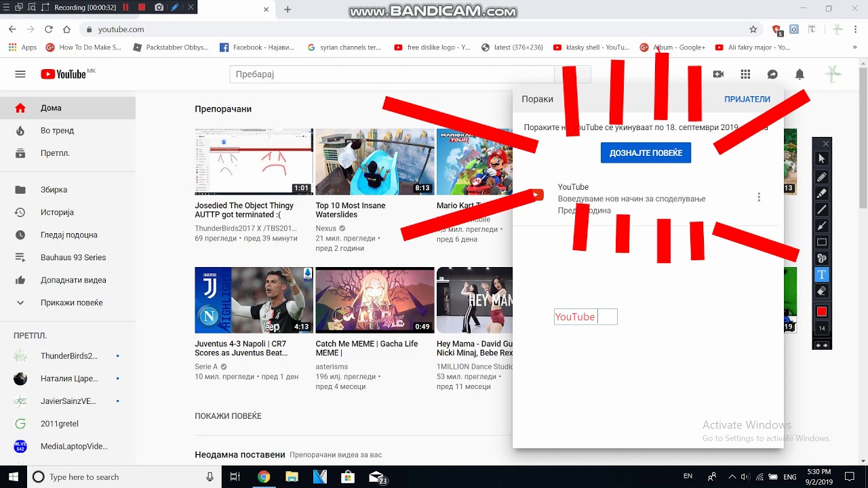This screenshot has width=868, height=488.
Task: Expand the Show more sidebar section
Action: click(x=68, y=302)
